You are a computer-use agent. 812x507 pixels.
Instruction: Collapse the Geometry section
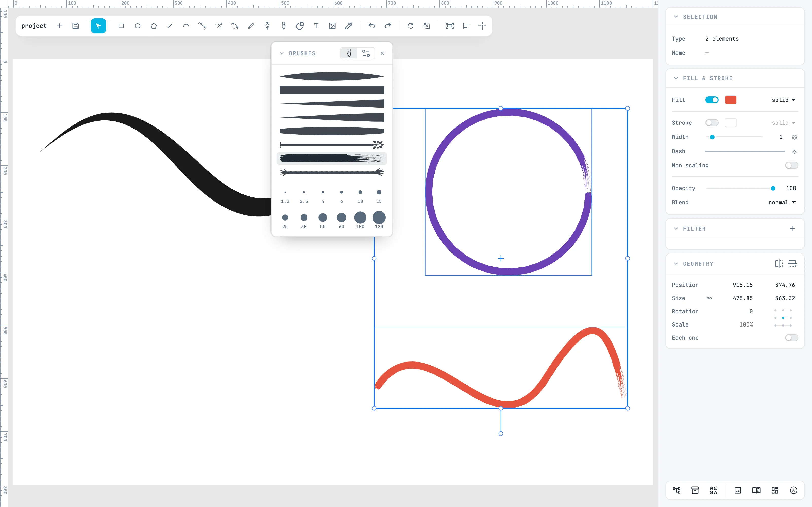(x=676, y=264)
